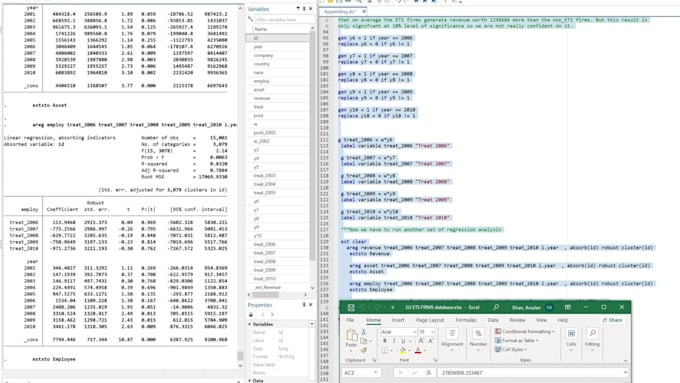Open the Name Box dropdown next to AC2
This screenshot has width=680, height=383.
[x=375, y=373]
